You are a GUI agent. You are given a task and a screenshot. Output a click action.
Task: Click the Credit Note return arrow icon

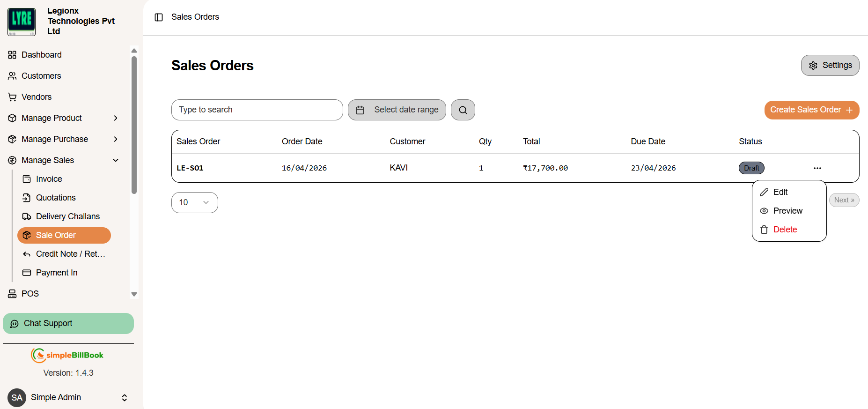click(x=27, y=254)
